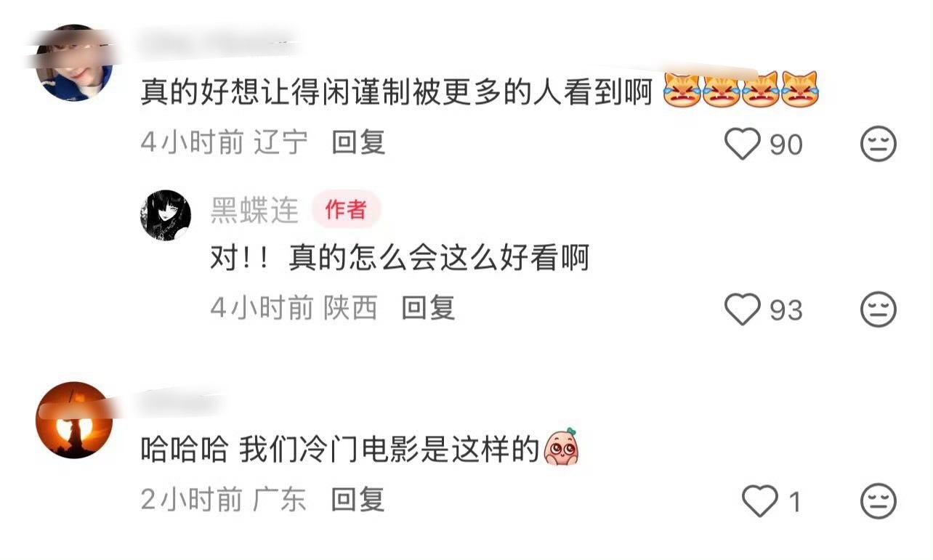Reply to 黑蝶连's 陕西 comment
This screenshot has height=560, width=933.
pos(428,309)
